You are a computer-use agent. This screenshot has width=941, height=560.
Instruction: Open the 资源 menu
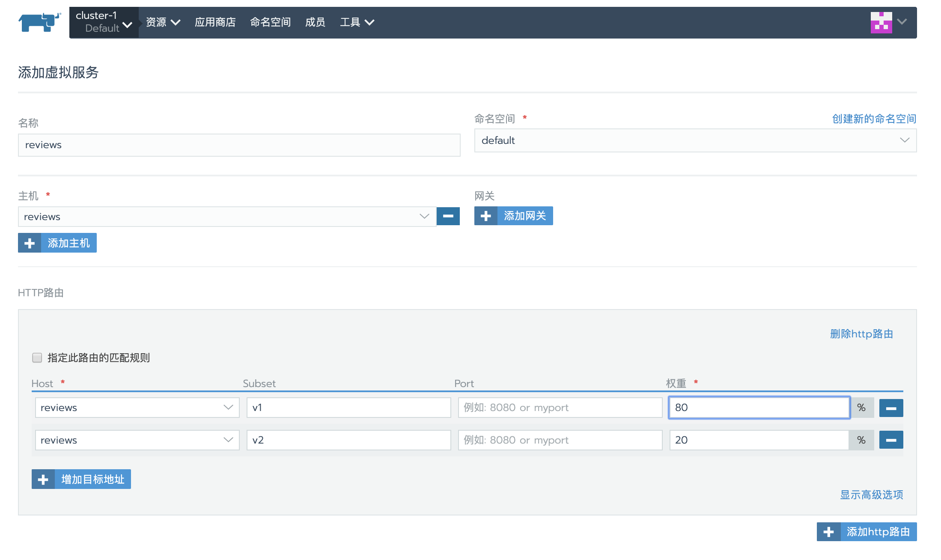[x=163, y=22]
